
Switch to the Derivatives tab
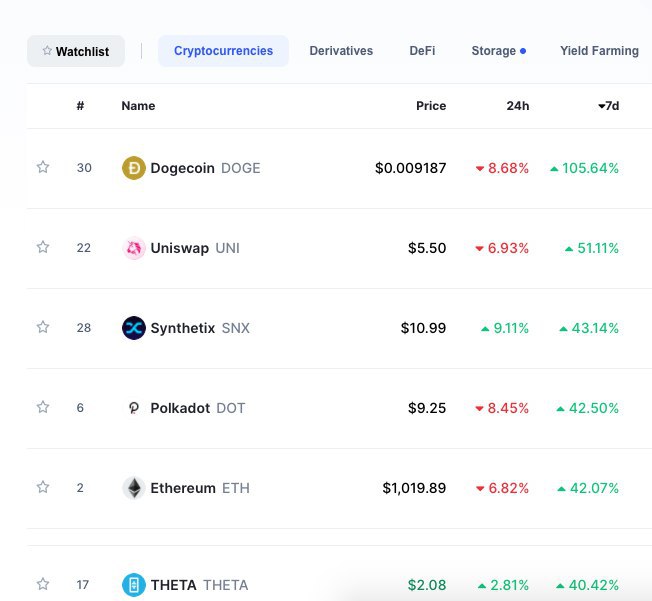point(341,51)
